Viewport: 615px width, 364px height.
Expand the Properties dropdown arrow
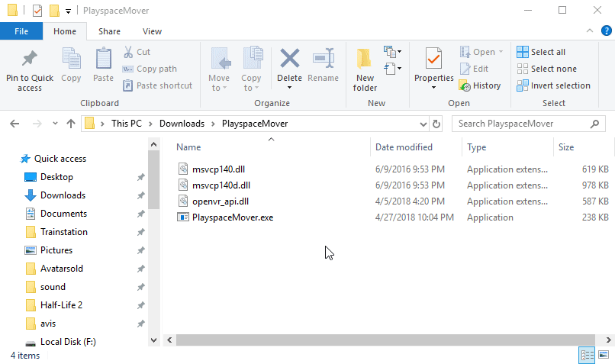(x=434, y=88)
